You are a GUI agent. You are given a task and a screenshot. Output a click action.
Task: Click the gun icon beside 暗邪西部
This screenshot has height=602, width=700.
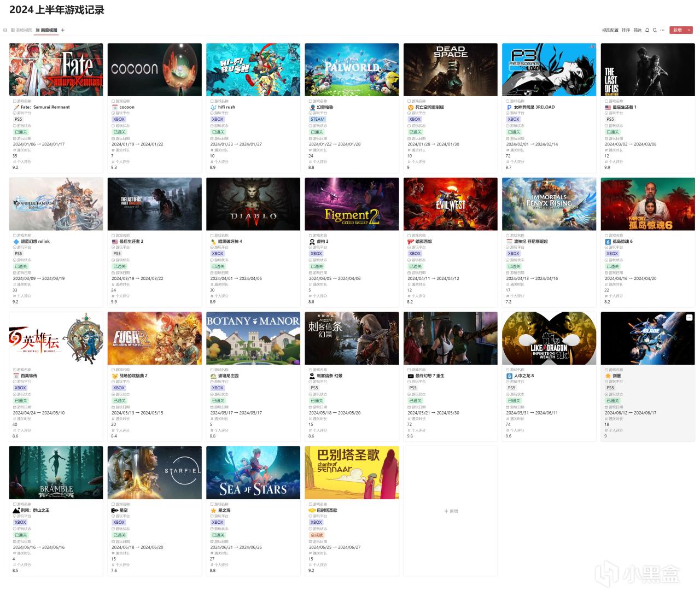pyautogui.click(x=411, y=241)
